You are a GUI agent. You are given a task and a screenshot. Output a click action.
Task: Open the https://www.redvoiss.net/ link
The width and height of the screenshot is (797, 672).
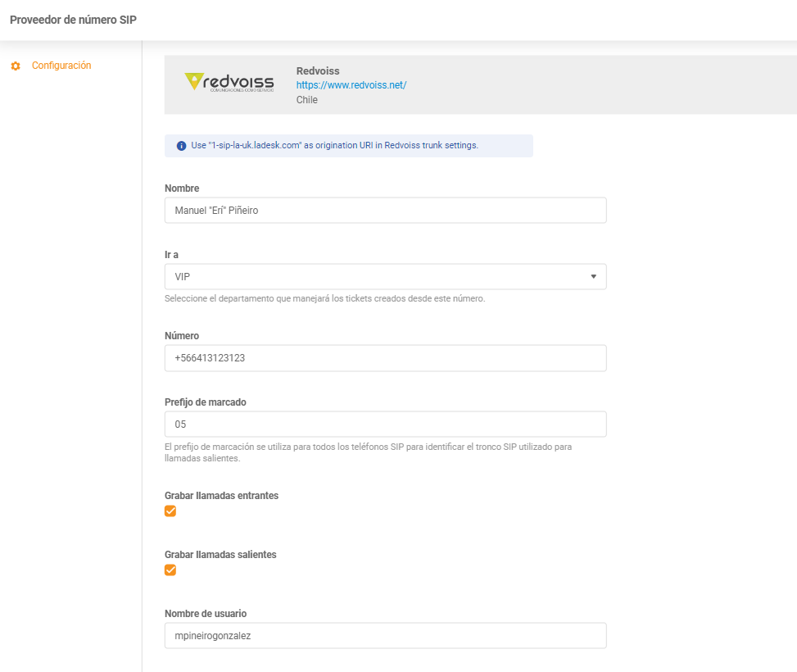(x=351, y=85)
